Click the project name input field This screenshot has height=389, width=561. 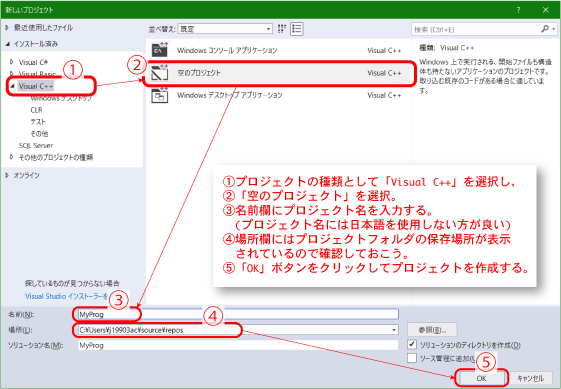(238, 314)
